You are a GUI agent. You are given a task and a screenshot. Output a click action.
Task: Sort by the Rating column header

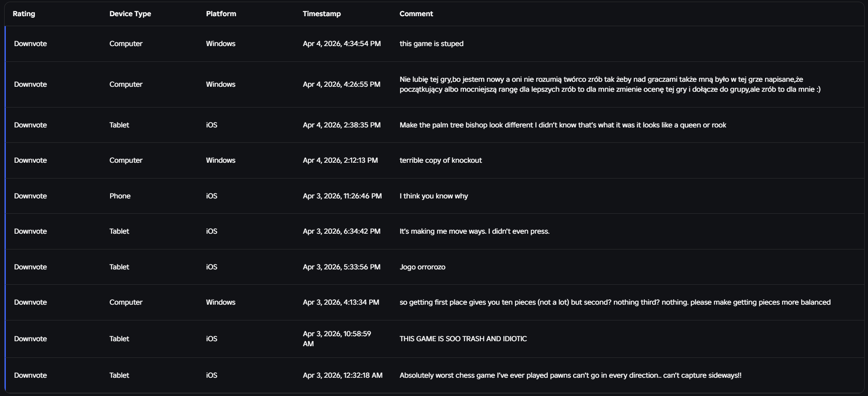[24, 14]
